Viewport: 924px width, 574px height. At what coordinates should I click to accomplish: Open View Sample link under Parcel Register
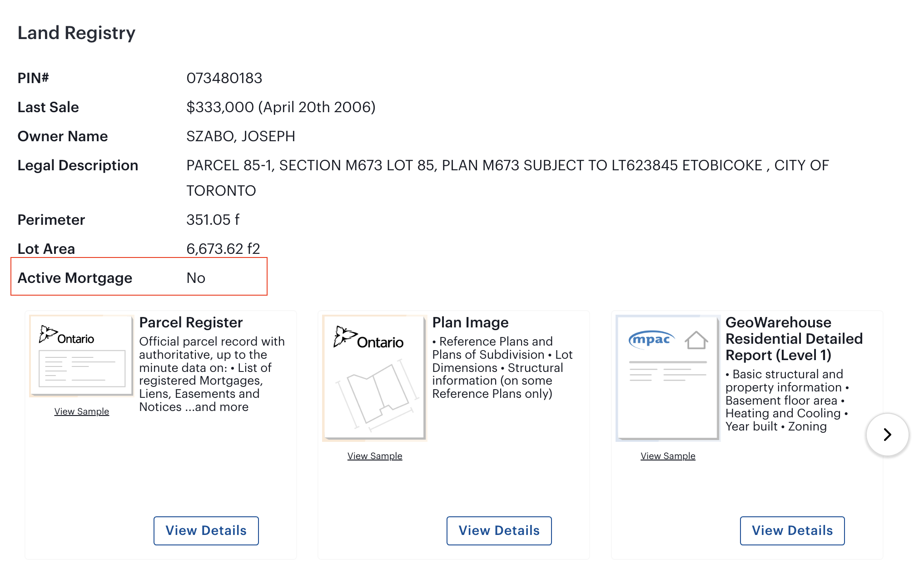point(82,411)
